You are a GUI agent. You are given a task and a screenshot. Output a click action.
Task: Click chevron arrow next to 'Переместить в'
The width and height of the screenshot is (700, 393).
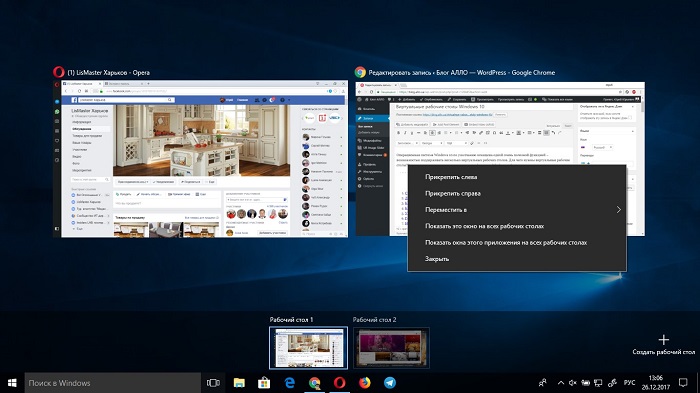point(618,210)
